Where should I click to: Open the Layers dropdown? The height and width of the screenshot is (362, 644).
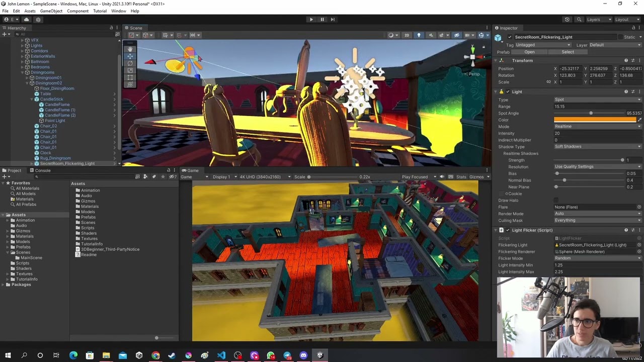click(599, 20)
